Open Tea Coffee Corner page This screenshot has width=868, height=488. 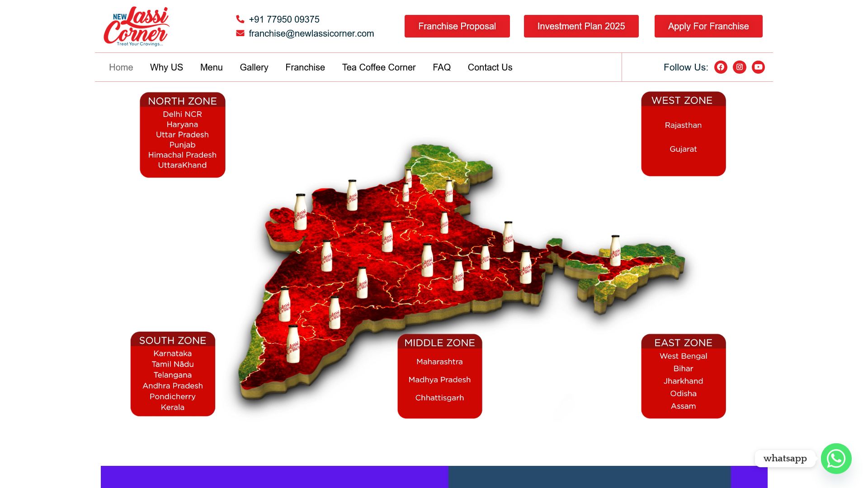click(x=378, y=67)
